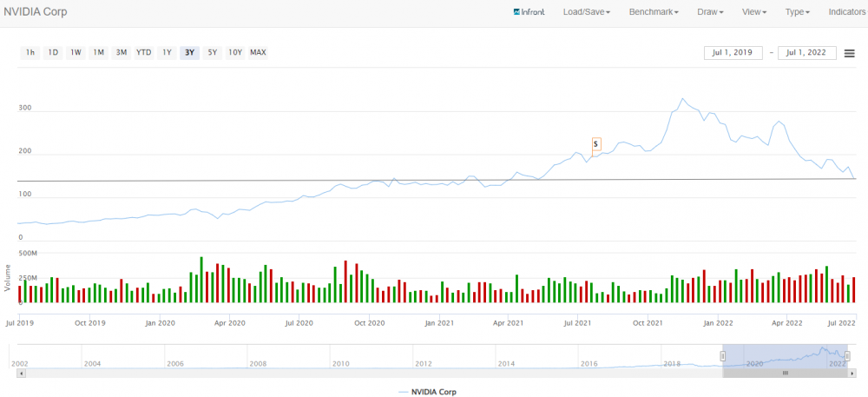
Task: Select the 3M time range
Action: tap(122, 53)
